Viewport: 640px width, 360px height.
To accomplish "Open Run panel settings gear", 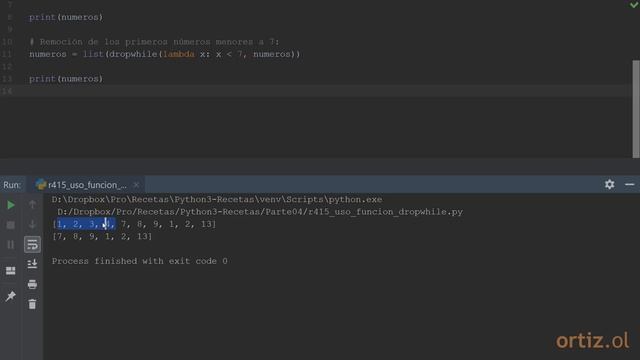I will click(x=609, y=184).
